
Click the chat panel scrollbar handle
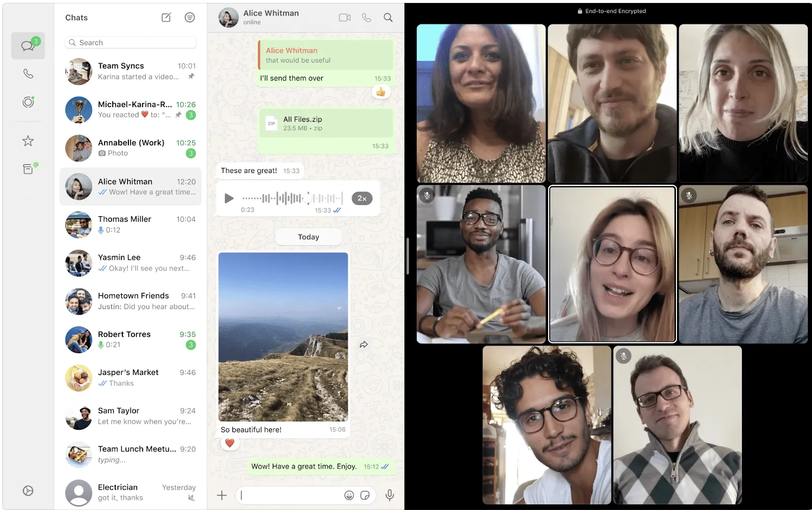408,256
